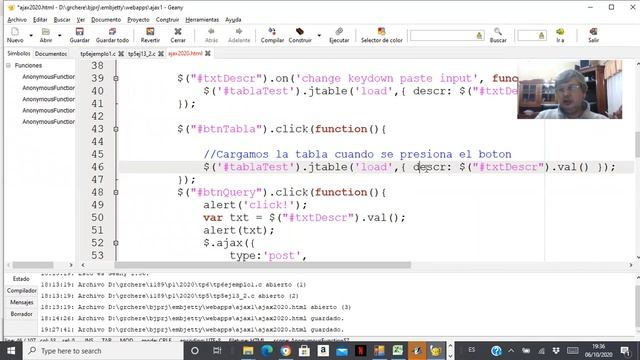Viewport: 640px width, 360px height.
Task: Open the Documento menu
Action: (106, 20)
